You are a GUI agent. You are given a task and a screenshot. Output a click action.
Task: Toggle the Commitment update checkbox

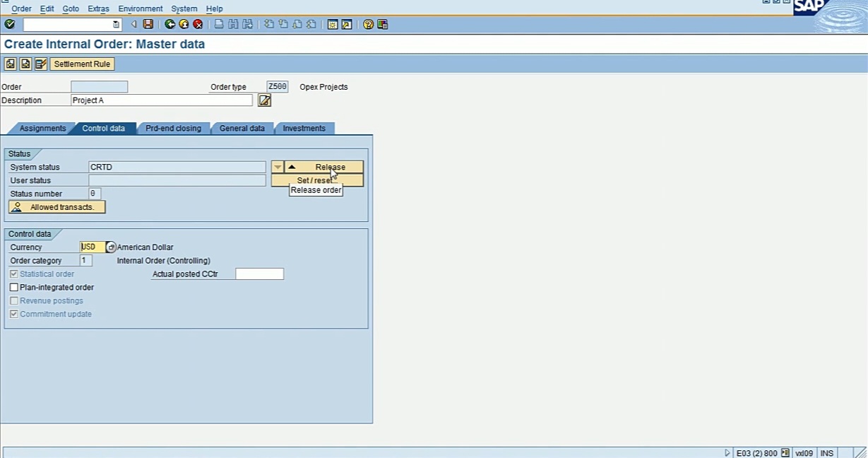tap(14, 315)
